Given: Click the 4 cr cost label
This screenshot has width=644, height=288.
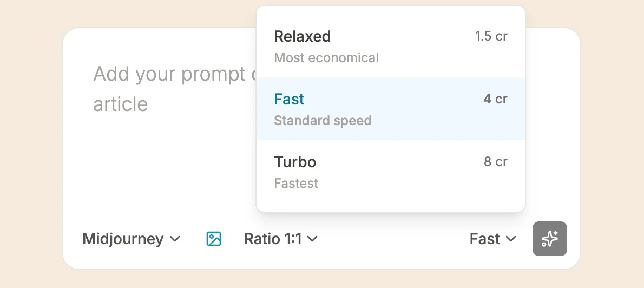Looking at the screenshot, I should pyautogui.click(x=495, y=99).
